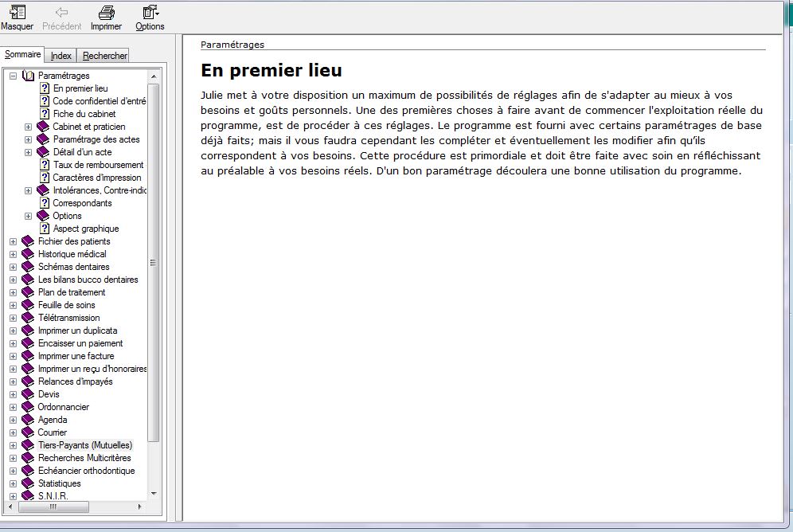This screenshot has height=532, width=793.
Task: Switch to the Rechercher tab
Action: [x=104, y=56]
